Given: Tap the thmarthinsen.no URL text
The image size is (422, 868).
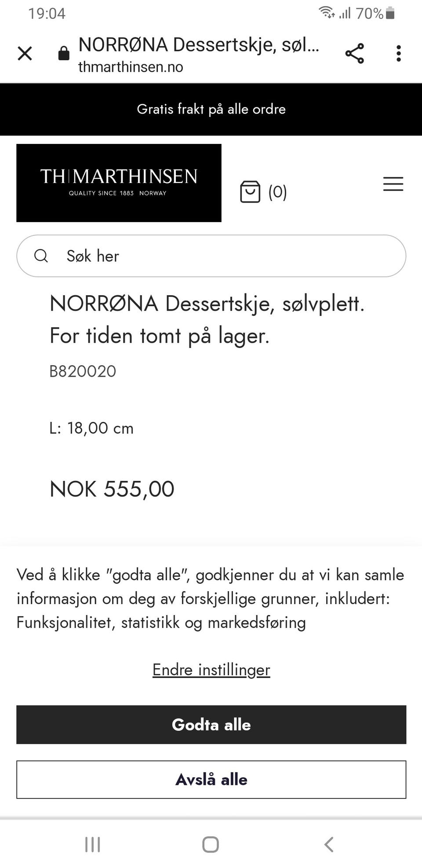Looking at the screenshot, I should pyautogui.click(x=131, y=67).
